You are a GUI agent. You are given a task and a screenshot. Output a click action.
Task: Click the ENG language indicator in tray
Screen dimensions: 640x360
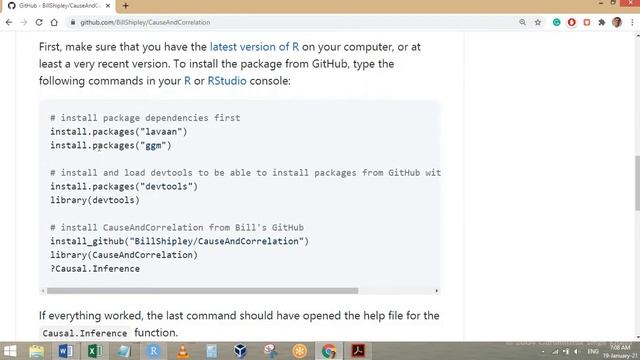click(593, 351)
